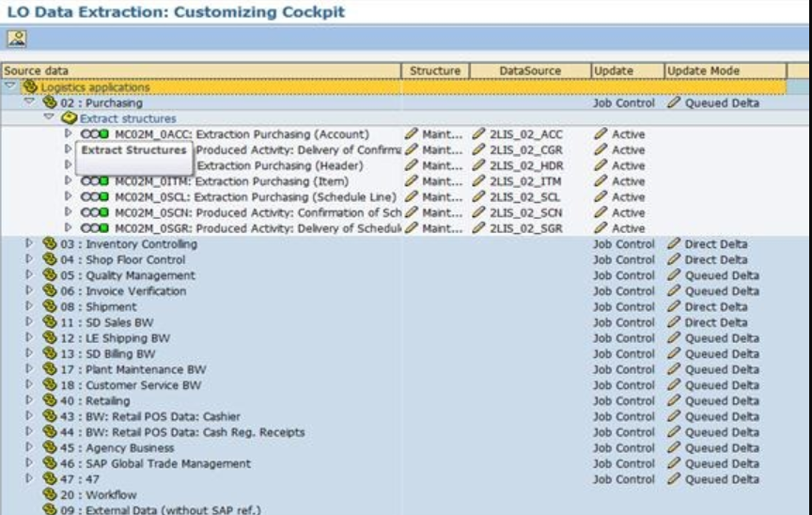Screen dimensions: 812x515
Task: Open Job Control for 18 : Customer Service BW
Action: pyautogui.click(x=623, y=385)
